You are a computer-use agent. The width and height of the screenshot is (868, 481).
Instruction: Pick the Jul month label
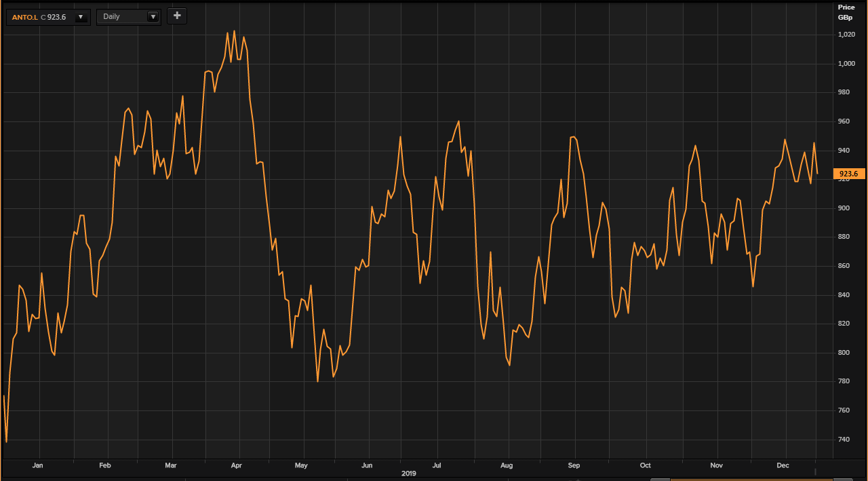pyautogui.click(x=437, y=465)
